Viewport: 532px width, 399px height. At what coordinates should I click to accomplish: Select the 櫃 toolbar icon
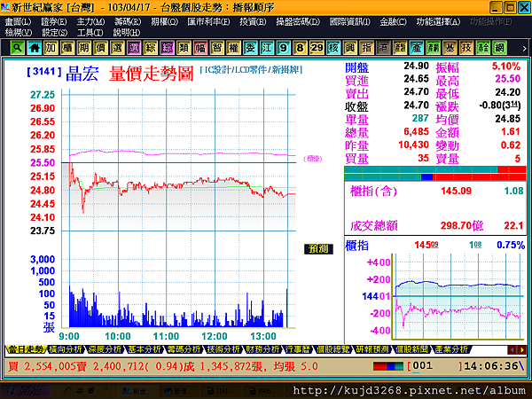[x=67, y=48]
